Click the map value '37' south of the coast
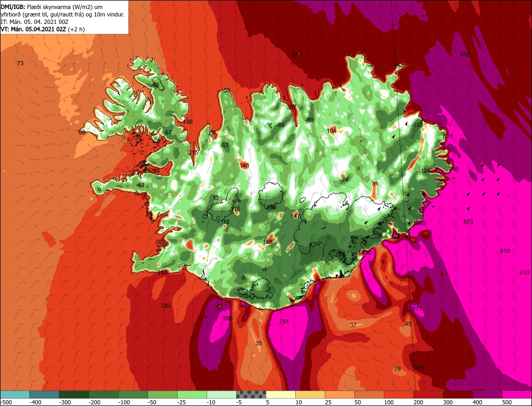The height and width of the screenshot is (406, 532). point(353,325)
